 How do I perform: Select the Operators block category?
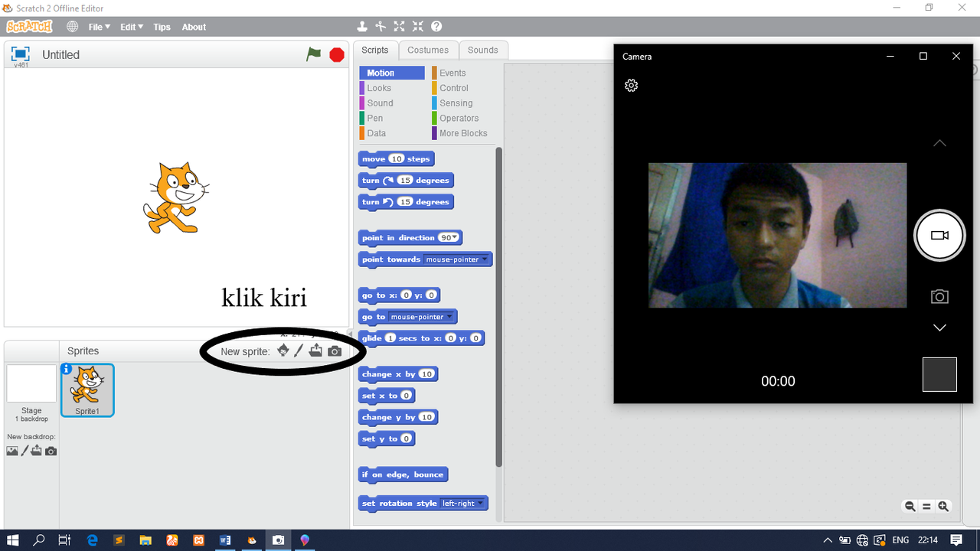[461, 118]
